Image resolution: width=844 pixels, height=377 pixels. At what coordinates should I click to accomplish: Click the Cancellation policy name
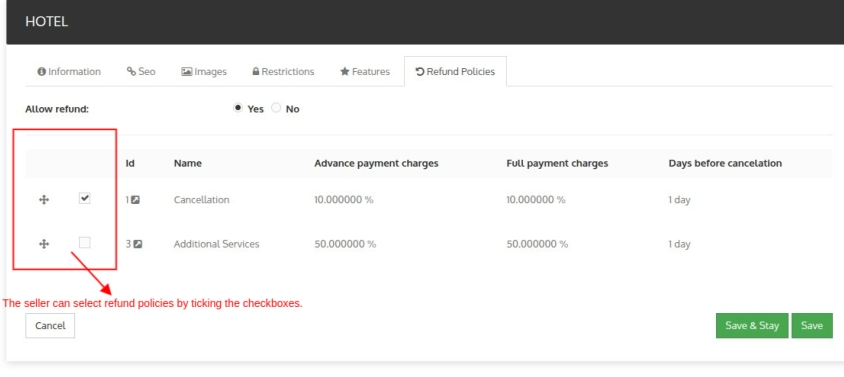[x=201, y=200]
